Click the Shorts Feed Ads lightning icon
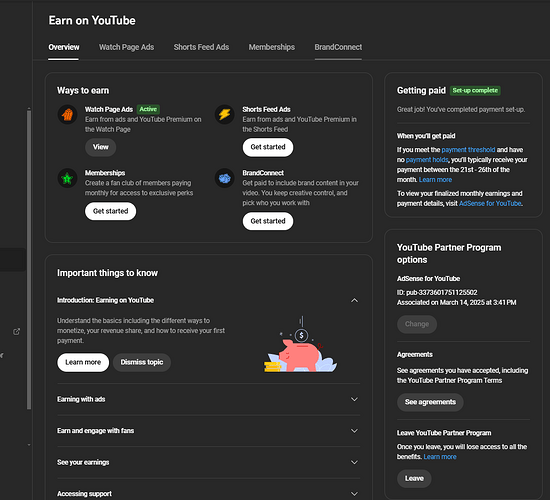Viewport: 550px width, 500px height. [224, 114]
